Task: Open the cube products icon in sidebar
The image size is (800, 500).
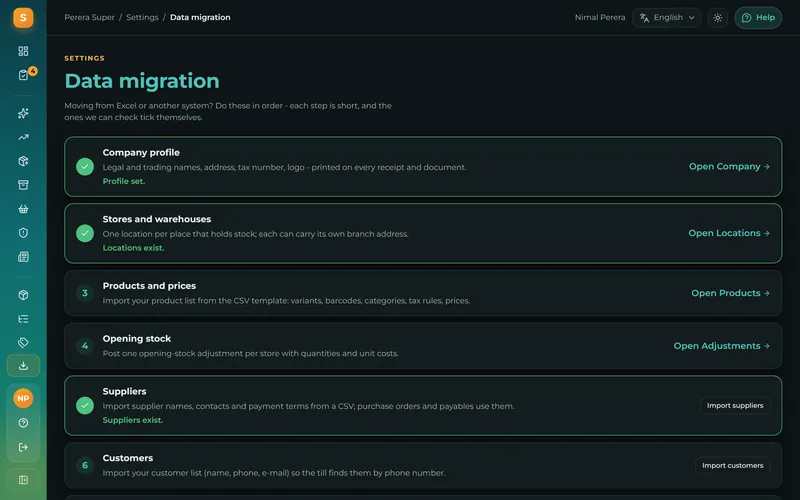Action: (x=23, y=295)
